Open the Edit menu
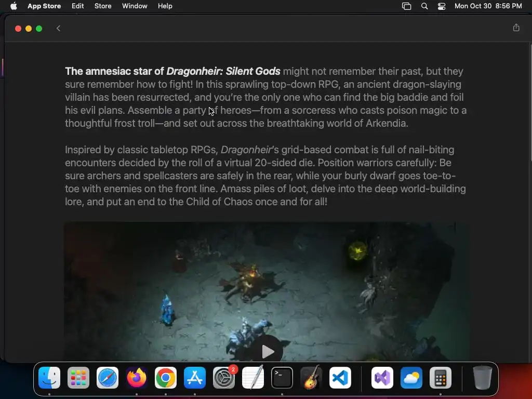Image resolution: width=532 pixels, height=399 pixels. (x=78, y=6)
